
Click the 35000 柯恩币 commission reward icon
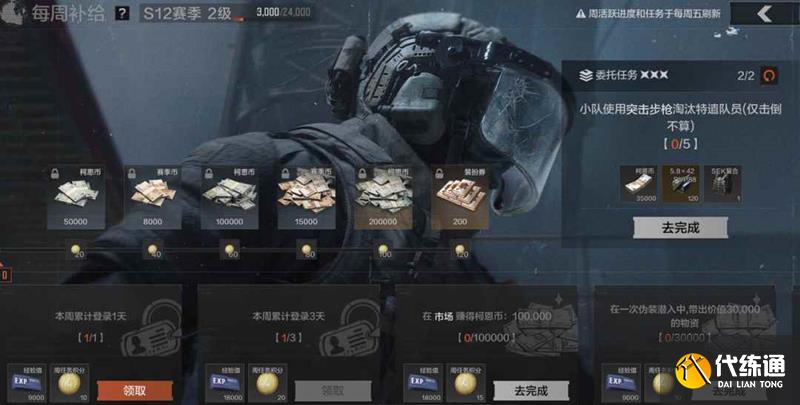tap(638, 184)
